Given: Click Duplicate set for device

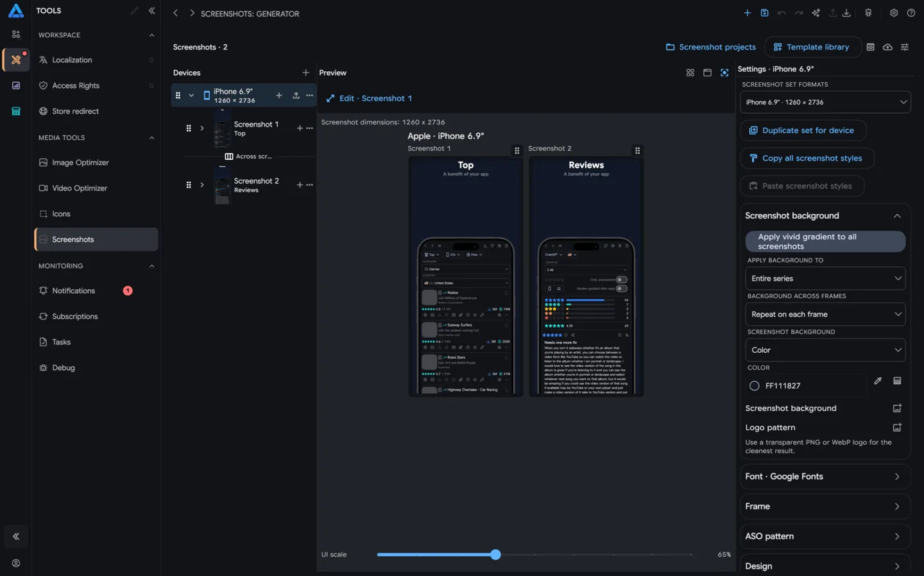Looking at the screenshot, I should (803, 130).
